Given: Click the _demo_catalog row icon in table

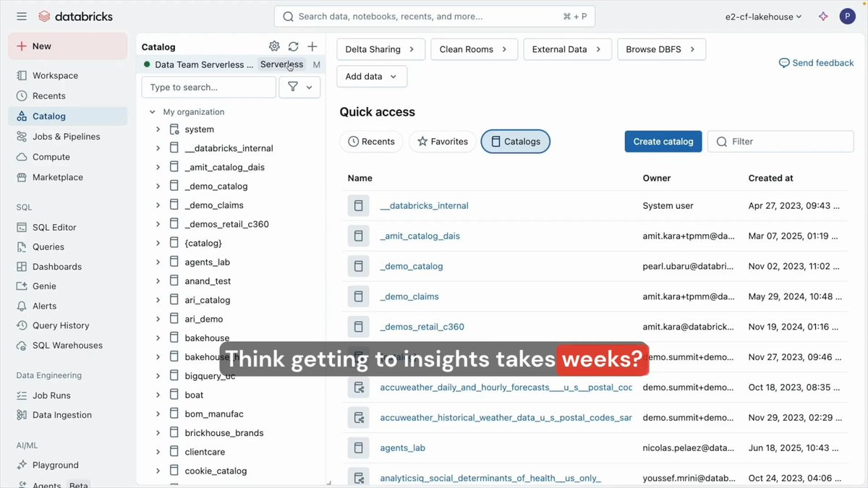Looking at the screenshot, I should pyautogui.click(x=358, y=266).
